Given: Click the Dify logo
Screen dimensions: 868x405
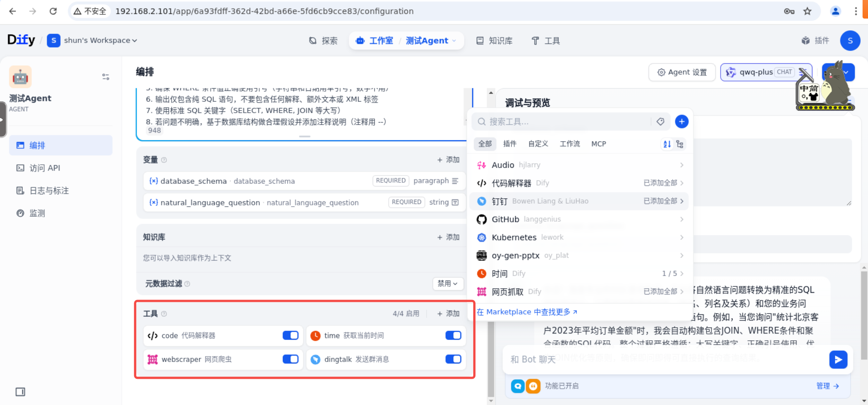Looking at the screenshot, I should coord(21,40).
